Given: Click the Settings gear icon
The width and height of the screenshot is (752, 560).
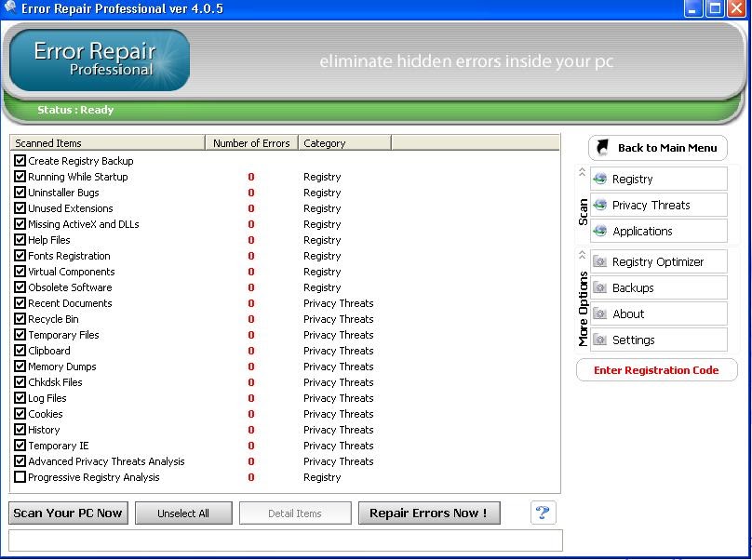Looking at the screenshot, I should [x=600, y=340].
